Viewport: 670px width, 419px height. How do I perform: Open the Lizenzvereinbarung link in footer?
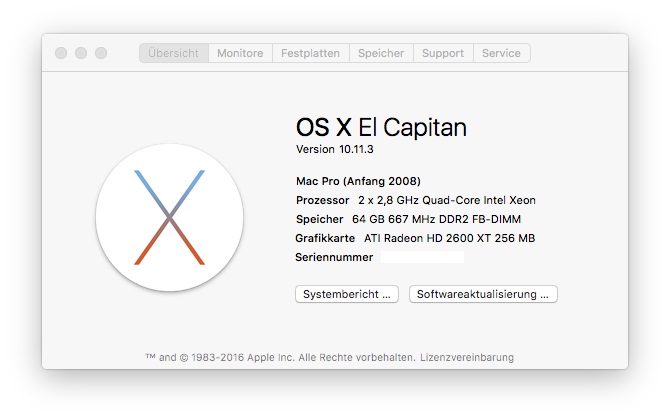[466, 357]
